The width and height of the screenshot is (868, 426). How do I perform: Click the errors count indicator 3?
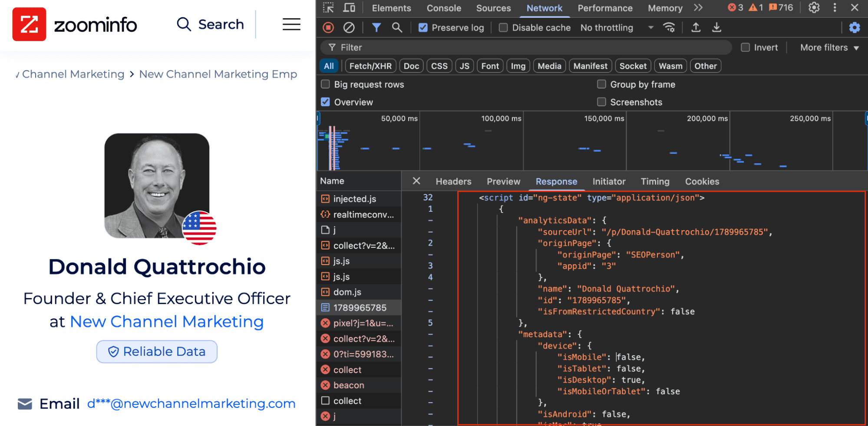click(x=735, y=8)
